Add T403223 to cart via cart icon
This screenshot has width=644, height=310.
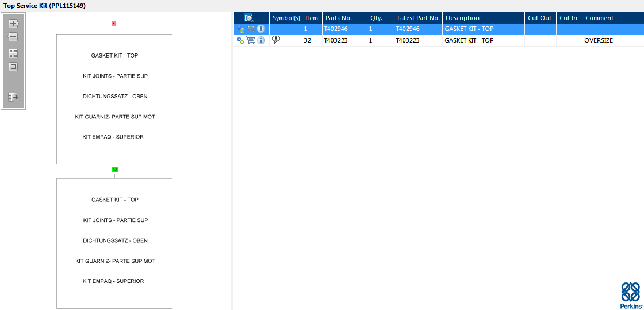tap(251, 40)
